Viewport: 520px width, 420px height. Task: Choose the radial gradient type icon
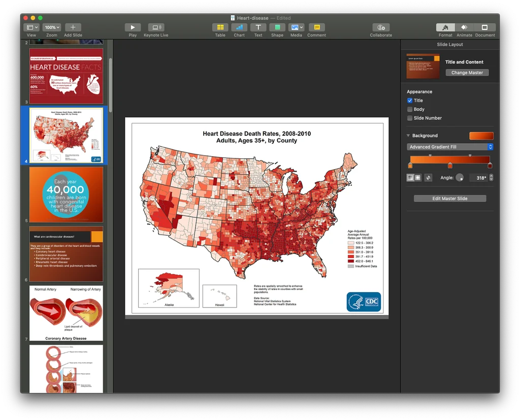point(418,177)
